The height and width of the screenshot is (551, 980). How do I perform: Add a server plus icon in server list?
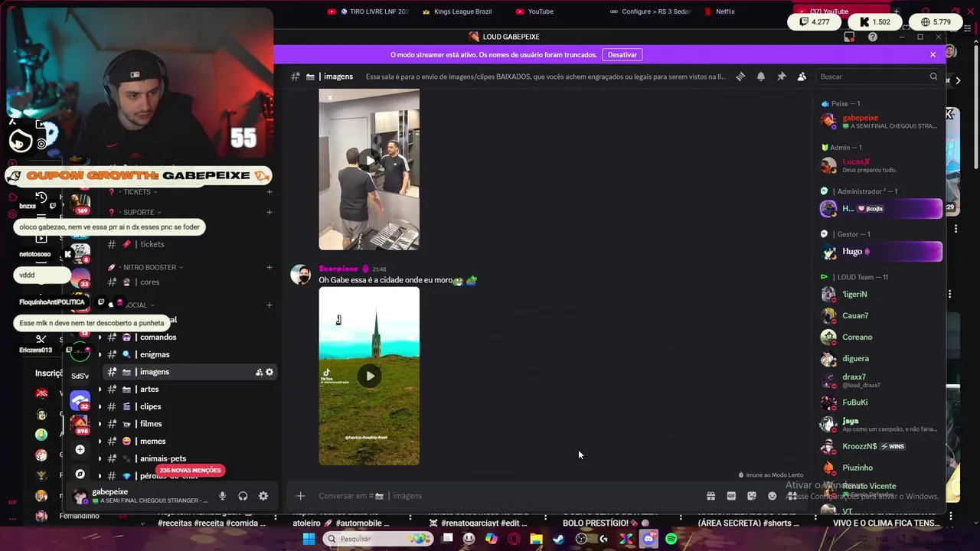[80, 450]
